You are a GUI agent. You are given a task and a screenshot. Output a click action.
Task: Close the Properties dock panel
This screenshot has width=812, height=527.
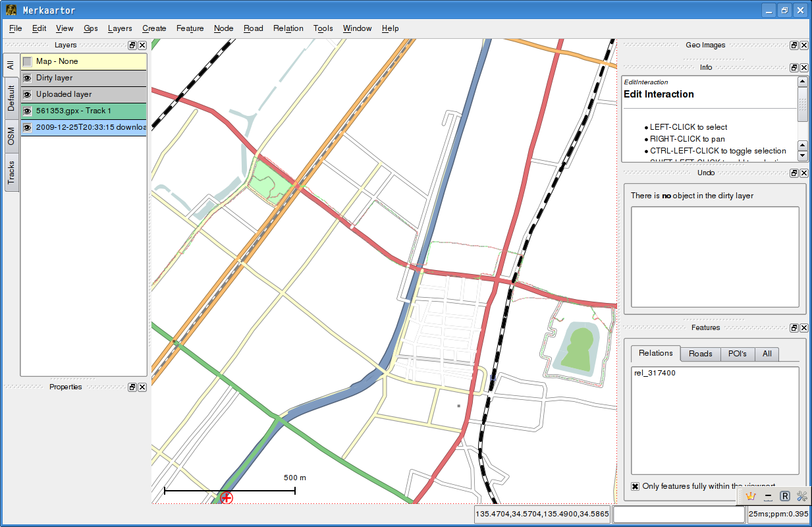point(142,387)
